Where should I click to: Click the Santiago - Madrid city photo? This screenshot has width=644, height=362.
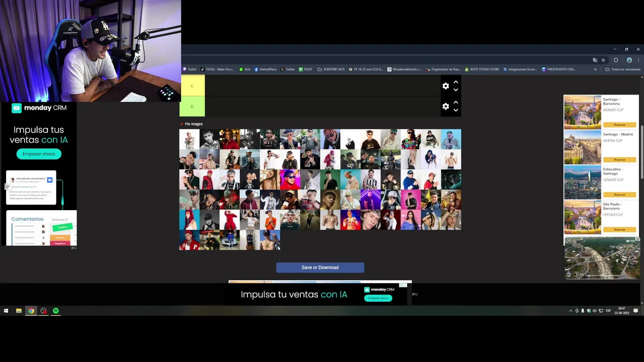coord(583,147)
